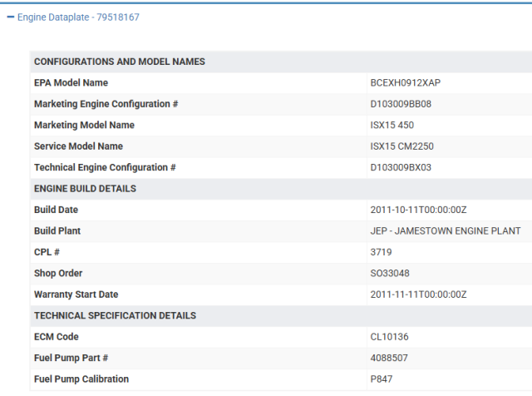Select the ISX15 450 marketing model value
Image resolution: width=532 pixels, height=396 pixels.
[x=392, y=126]
